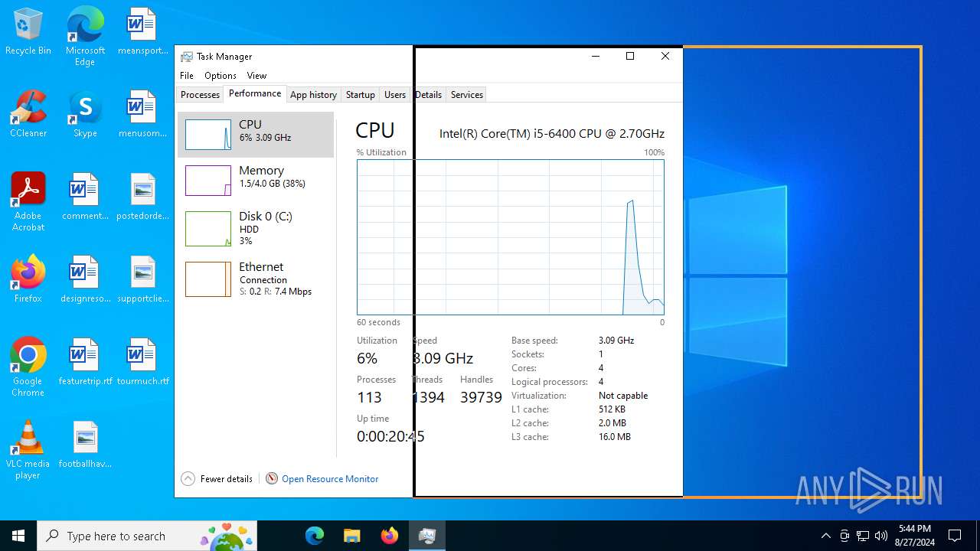This screenshot has height=551, width=980.
Task: Click the L3 cache 16.0 MB value
Action: point(615,437)
